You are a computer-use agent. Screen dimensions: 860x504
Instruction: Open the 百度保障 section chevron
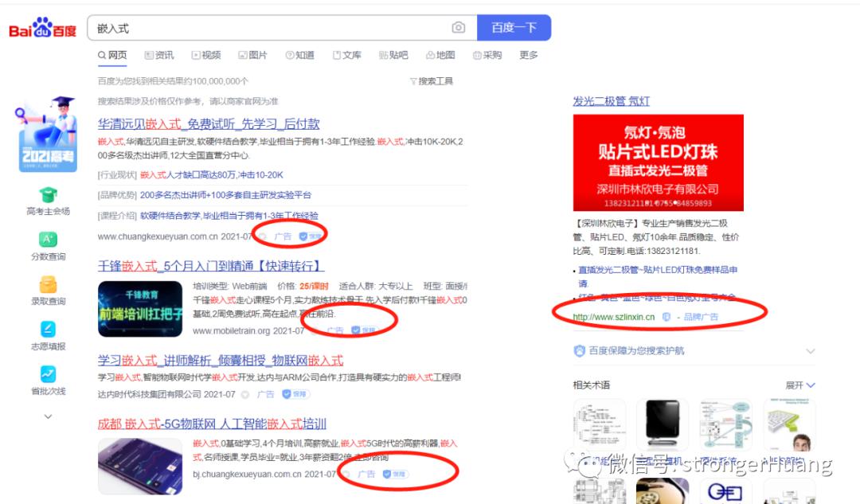[811, 350]
